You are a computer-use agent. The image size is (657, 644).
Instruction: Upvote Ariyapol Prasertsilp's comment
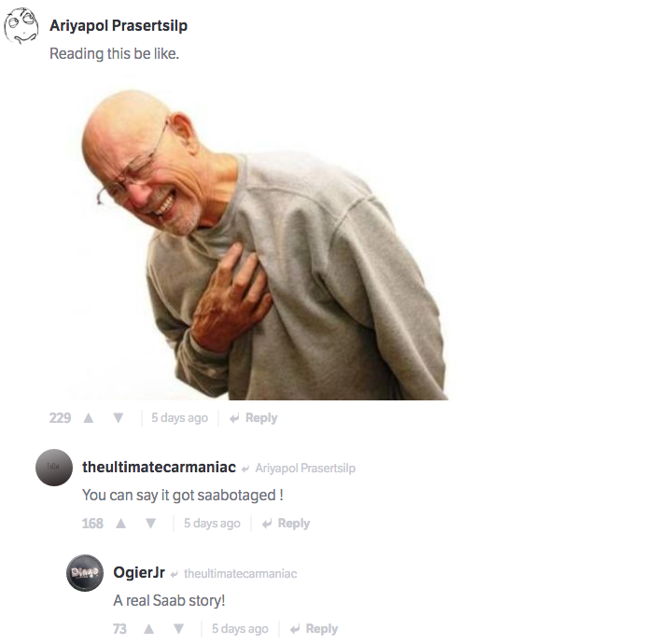(x=89, y=418)
